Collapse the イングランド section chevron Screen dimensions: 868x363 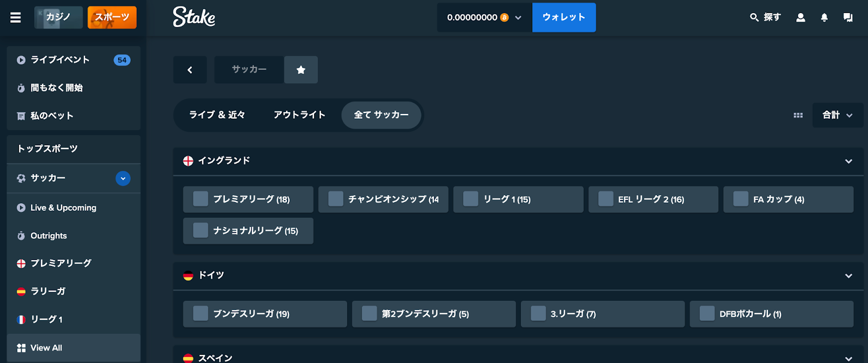(x=848, y=161)
